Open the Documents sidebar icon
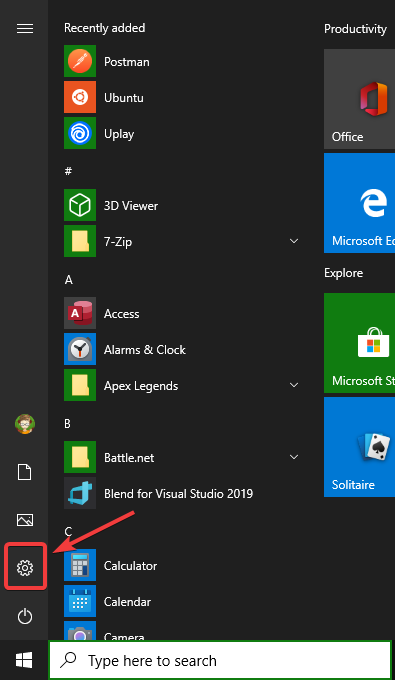Image resolution: width=395 pixels, height=680 pixels. coord(25,472)
